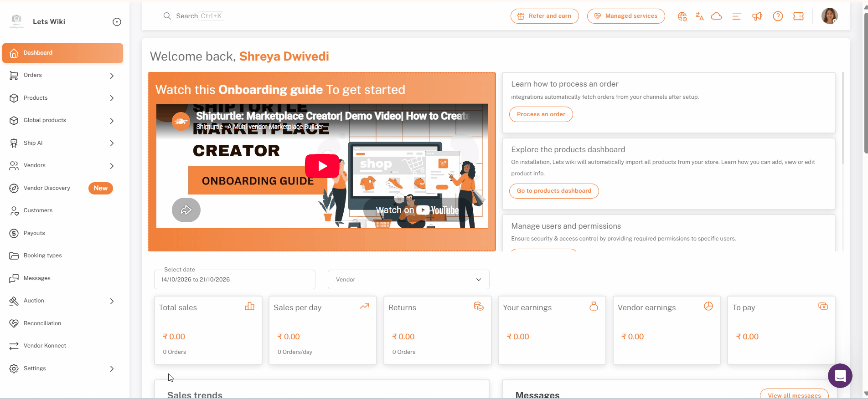Click the list lines icon in header

pyautogui.click(x=736, y=16)
